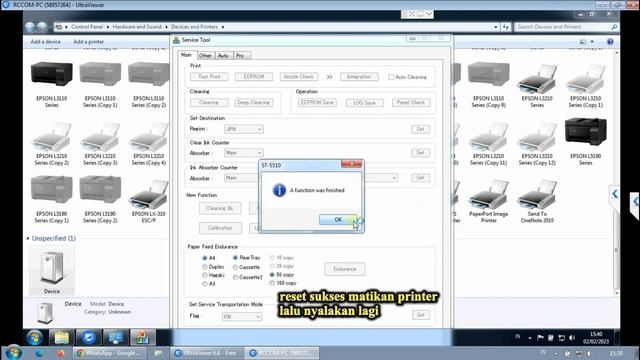Select the EPSON L3210 Series printer icon
The width and height of the screenshot is (640, 360).
click(x=537, y=79)
